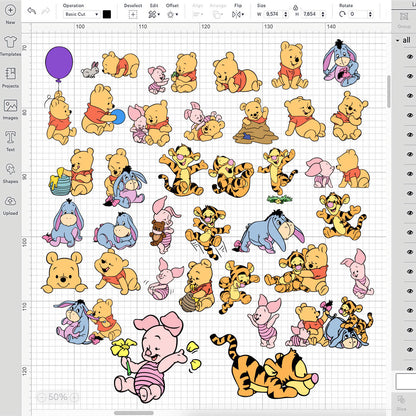
Task: Open the Images library
Action: point(10,109)
